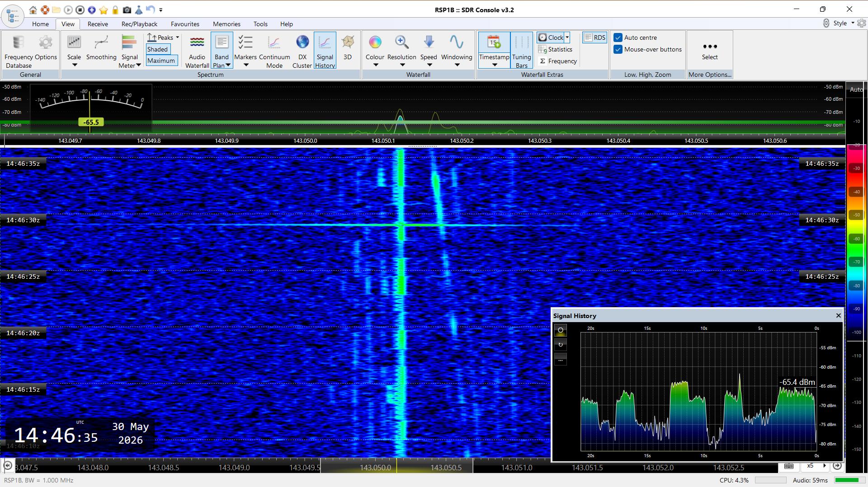The image size is (868, 487).
Task: Click the camera screenshot icon
Action: point(127,9)
